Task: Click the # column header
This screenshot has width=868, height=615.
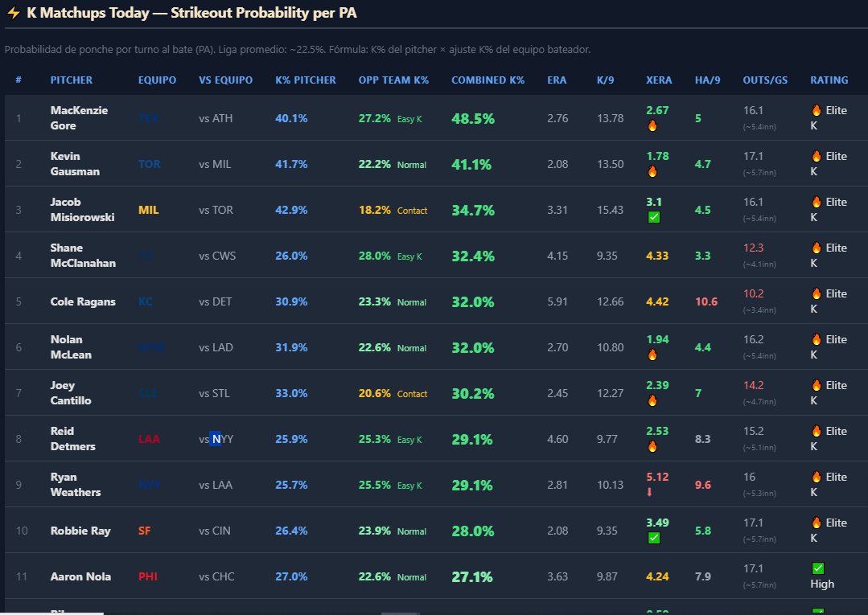Action: click(x=19, y=80)
